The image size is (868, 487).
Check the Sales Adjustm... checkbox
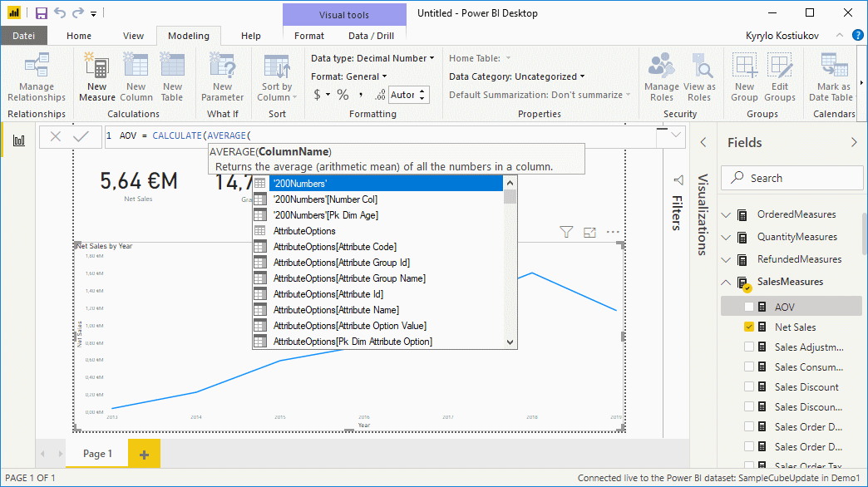(x=749, y=347)
